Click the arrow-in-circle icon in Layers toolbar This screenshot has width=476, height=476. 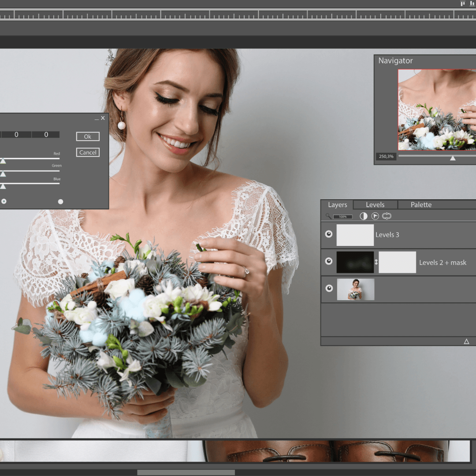pyautogui.click(x=375, y=216)
